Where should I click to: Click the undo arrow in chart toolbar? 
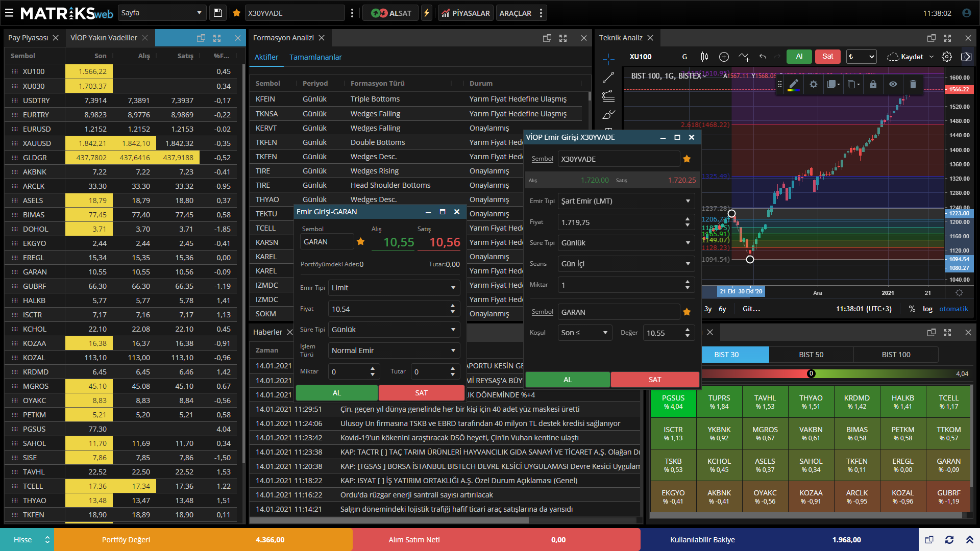pyautogui.click(x=763, y=57)
